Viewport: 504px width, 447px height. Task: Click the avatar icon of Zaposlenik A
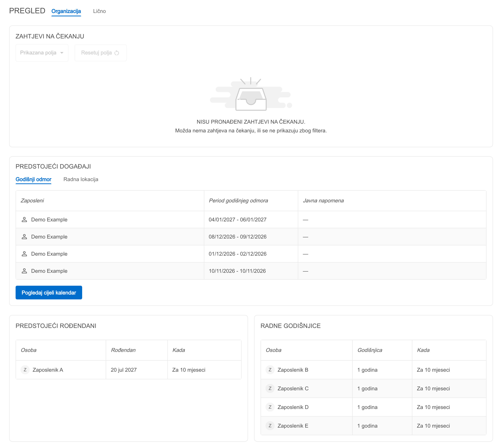25,370
